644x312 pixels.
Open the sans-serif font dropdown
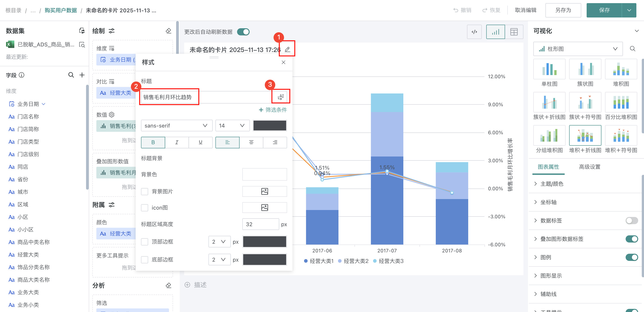coord(177,126)
